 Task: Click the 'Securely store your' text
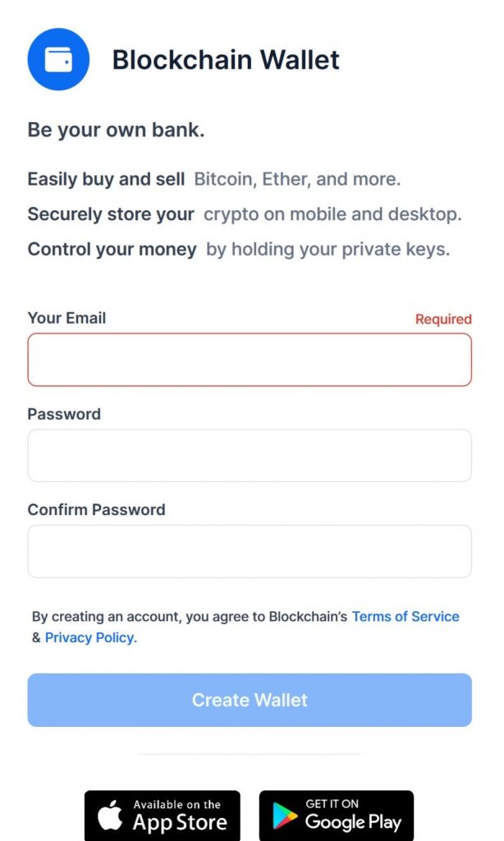coord(111,214)
